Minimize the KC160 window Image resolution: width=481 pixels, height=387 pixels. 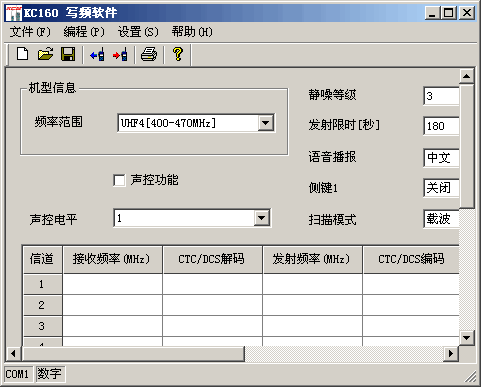[x=432, y=13]
